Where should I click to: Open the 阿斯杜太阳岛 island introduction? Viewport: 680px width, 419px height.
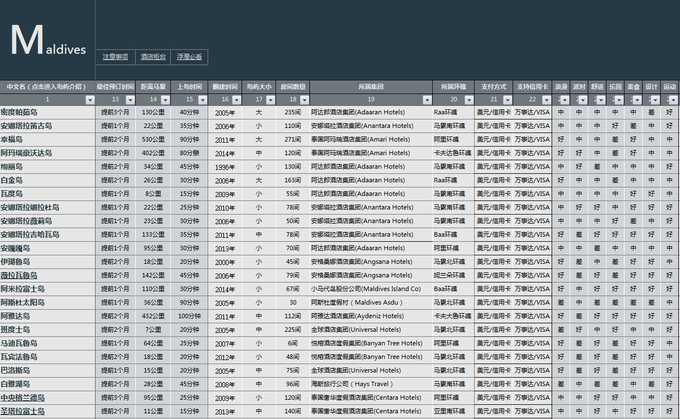click(x=23, y=302)
